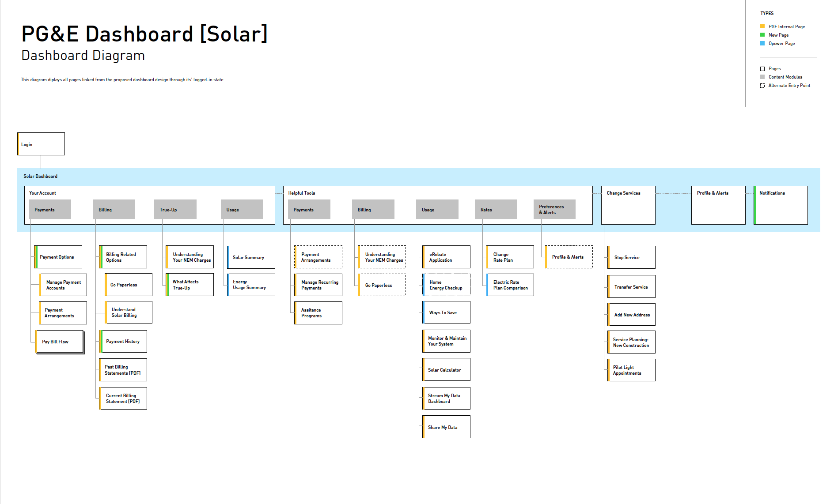
Task: Open the Electric Rate Plan Comparison box
Action: [x=510, y=285]
